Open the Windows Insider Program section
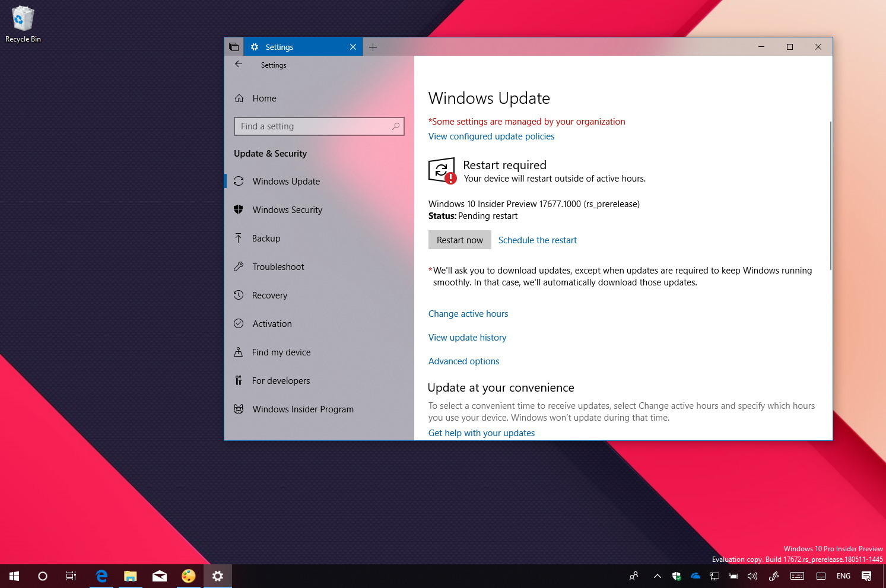This screenshot has width=886, height=588. click(303, 409)
